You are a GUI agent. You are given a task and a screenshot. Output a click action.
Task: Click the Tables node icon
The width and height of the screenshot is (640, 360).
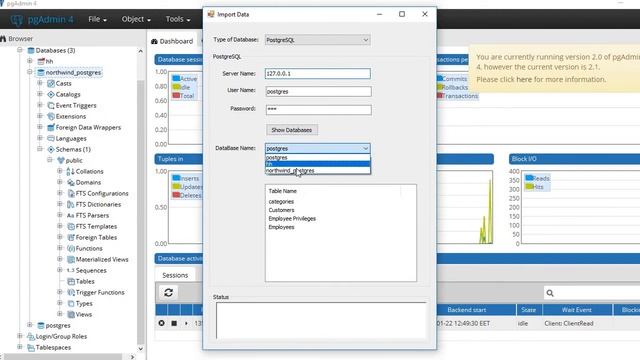[x=71, y=282]
